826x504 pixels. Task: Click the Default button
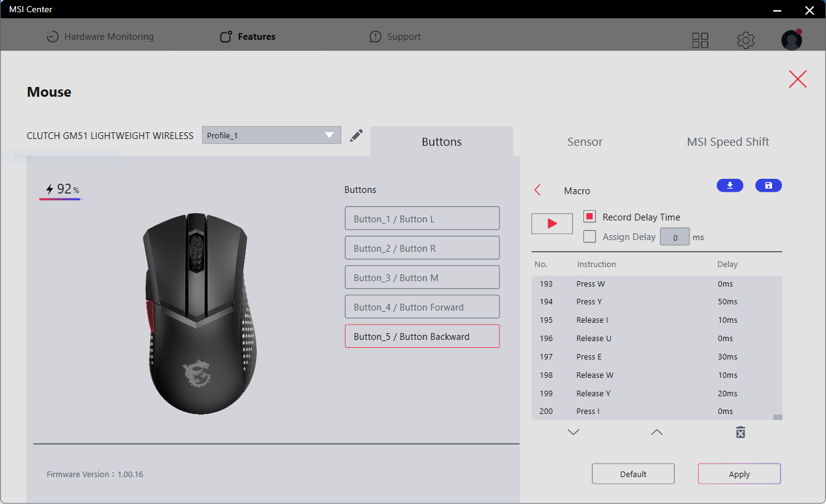click(x=633, y=474)
